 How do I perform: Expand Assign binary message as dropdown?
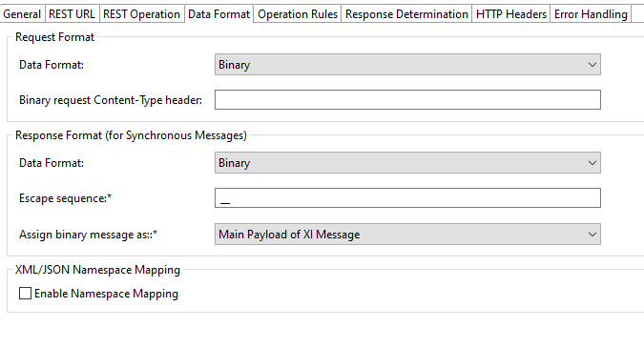pos(407,235)
